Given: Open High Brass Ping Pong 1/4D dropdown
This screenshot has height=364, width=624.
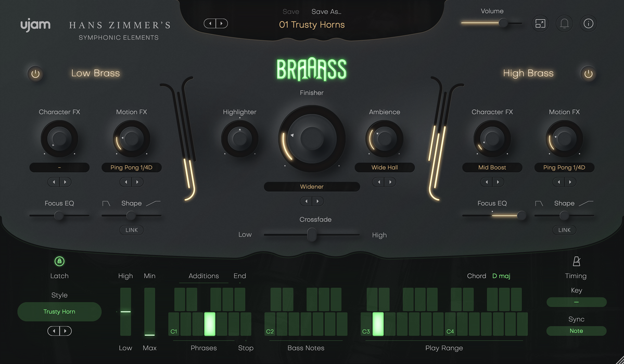Looking at the screenshot, I should tap(564, 167).
